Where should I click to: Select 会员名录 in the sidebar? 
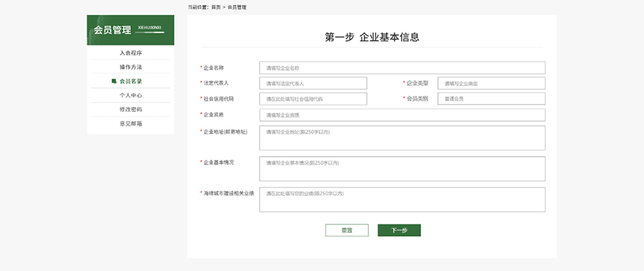pyautogui.click(x=131, y=82)
